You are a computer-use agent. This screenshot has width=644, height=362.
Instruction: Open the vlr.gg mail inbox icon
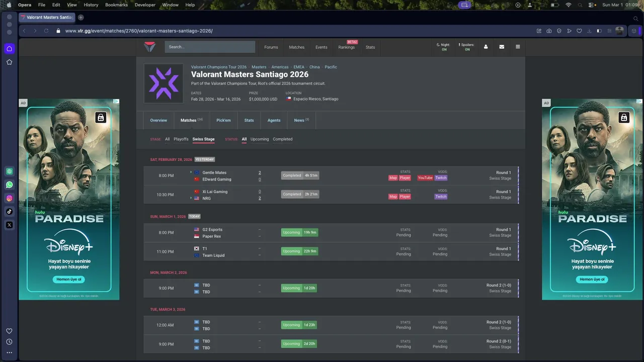click(502, 47)
